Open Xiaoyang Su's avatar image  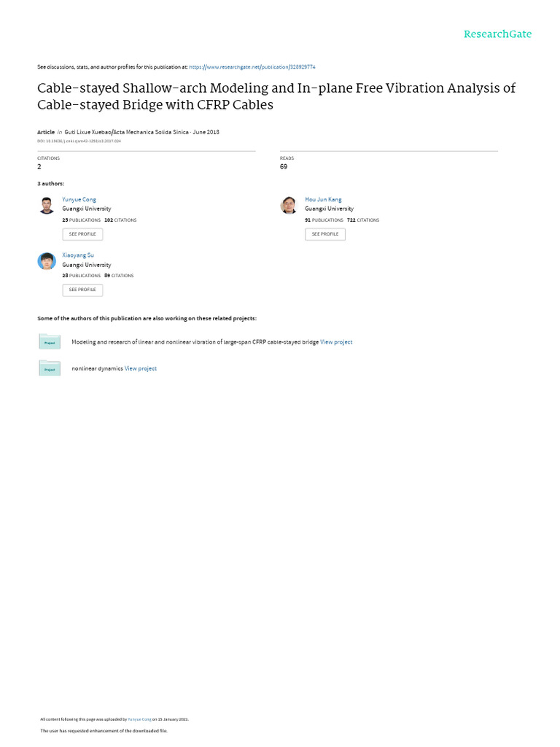[47, 261]
